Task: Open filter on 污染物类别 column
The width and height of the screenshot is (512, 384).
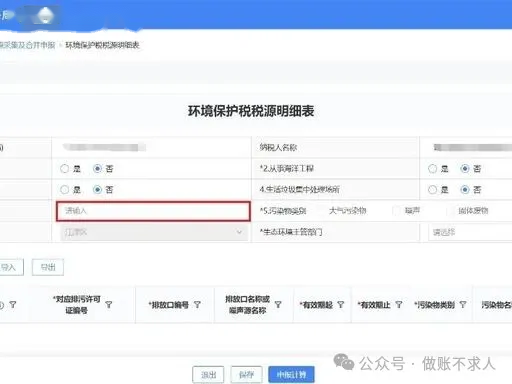Action: tap(463, 305)
